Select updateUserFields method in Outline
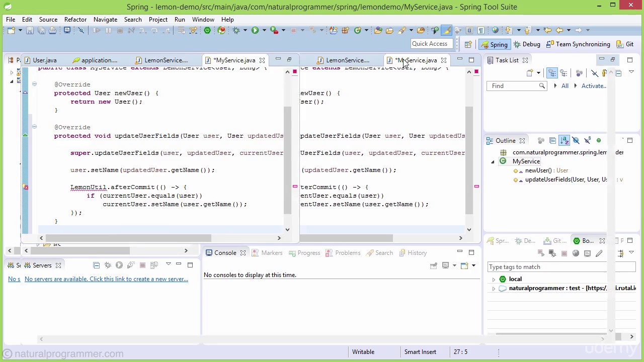The width and height of the screenshot is (644, 362). coord(567,179)
